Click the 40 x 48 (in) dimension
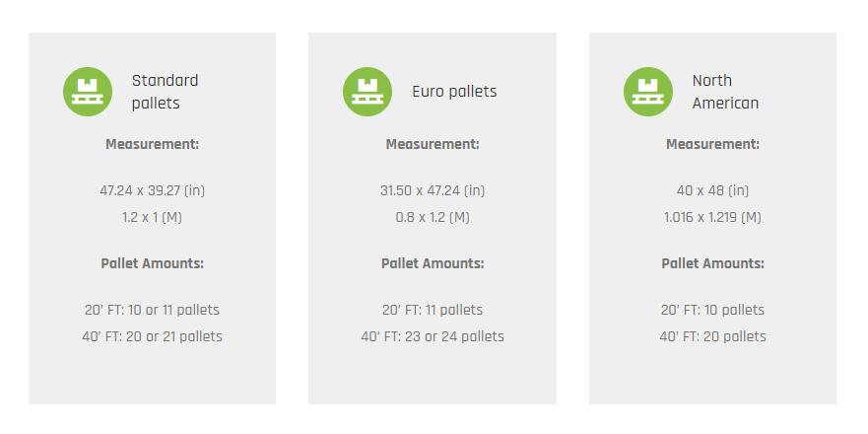The height and width of the screenshot is (434, 868). click(x=712, y=190)
